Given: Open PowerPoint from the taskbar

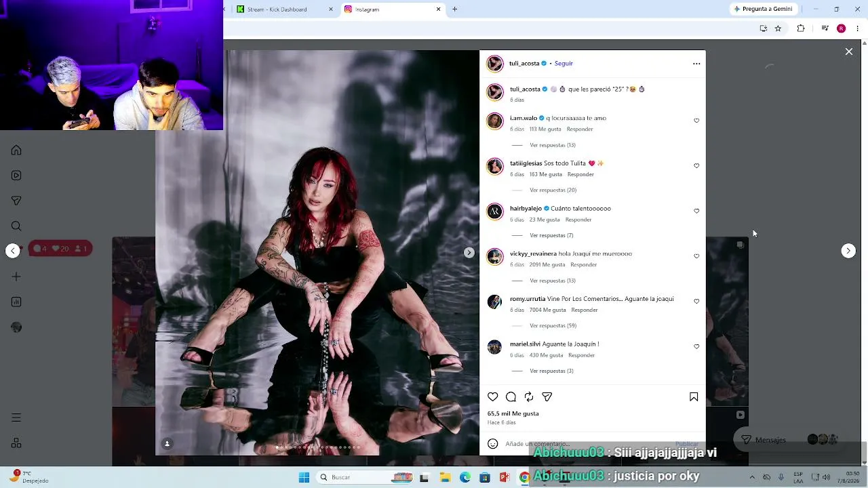Looking at the screenshot, I should pyautogui.click(x=505, y=478).
